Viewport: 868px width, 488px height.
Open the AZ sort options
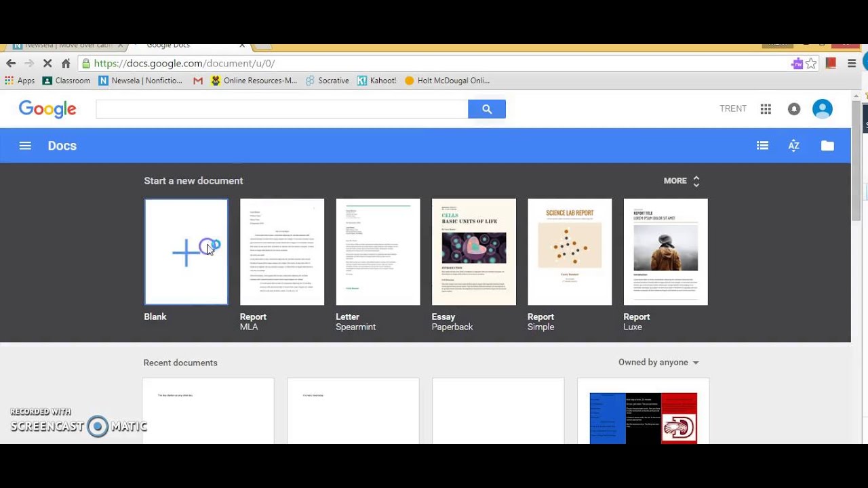[x=794, y=146]
